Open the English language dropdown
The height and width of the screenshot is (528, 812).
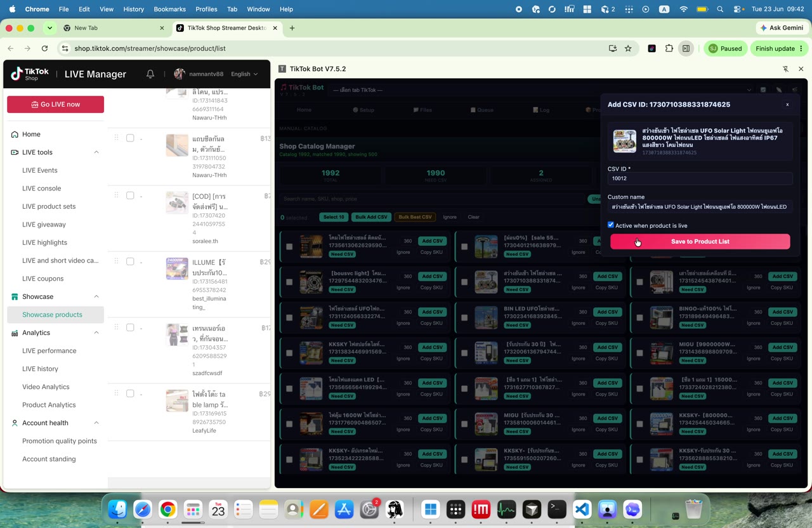pyautogui.click(x=244, y=74)
